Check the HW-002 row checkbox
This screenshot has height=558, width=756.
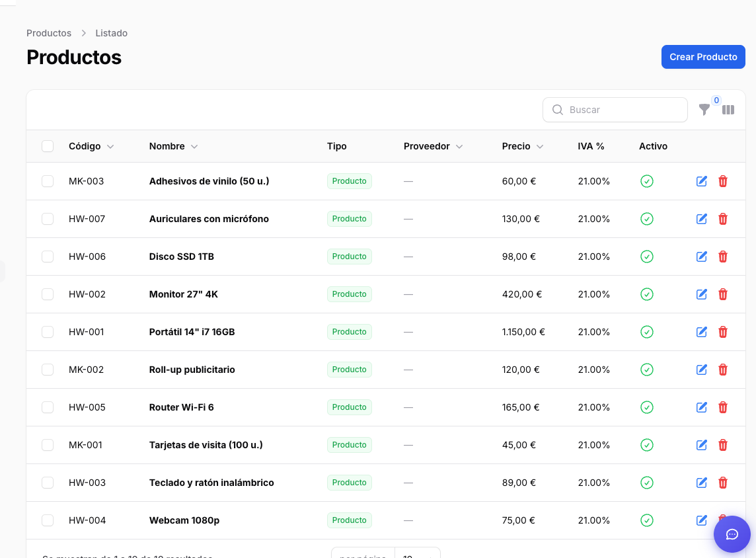click(x=48, y=294)
